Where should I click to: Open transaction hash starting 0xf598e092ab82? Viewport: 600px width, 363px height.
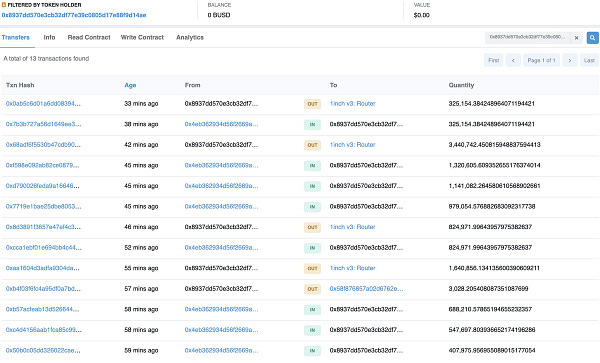42,166
